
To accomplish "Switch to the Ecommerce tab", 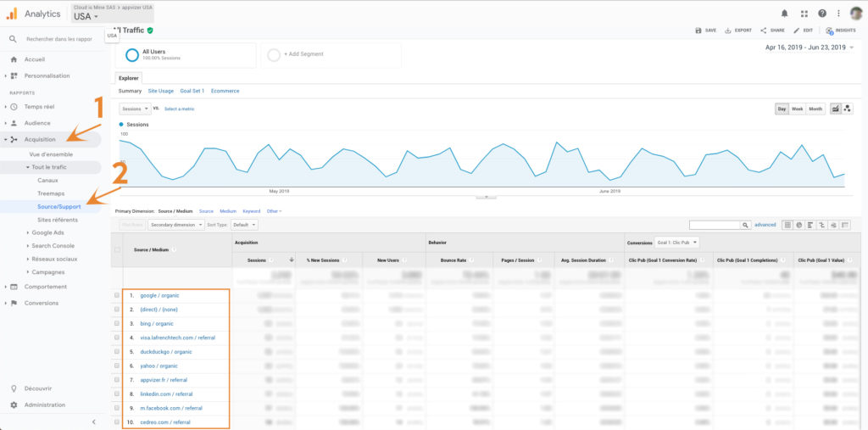I will click(x=225, y=91).
